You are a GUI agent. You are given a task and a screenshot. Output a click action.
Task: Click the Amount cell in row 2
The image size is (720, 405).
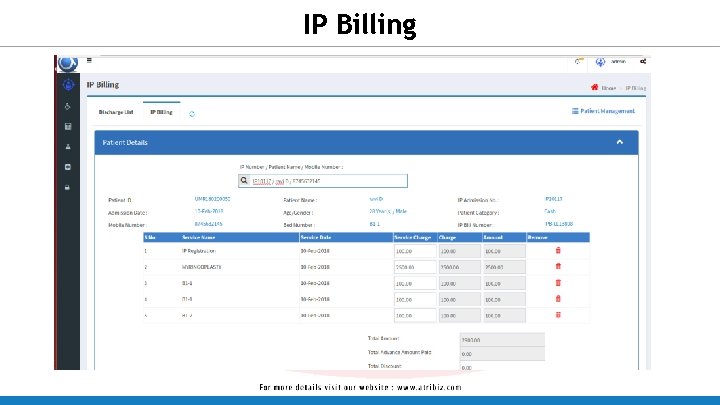tap(504, 267)
